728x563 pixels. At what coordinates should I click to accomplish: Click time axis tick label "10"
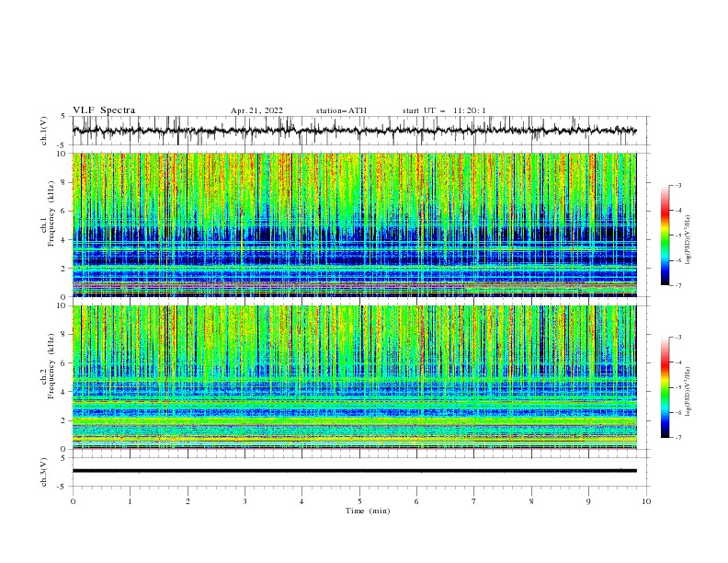pos(646,501)
